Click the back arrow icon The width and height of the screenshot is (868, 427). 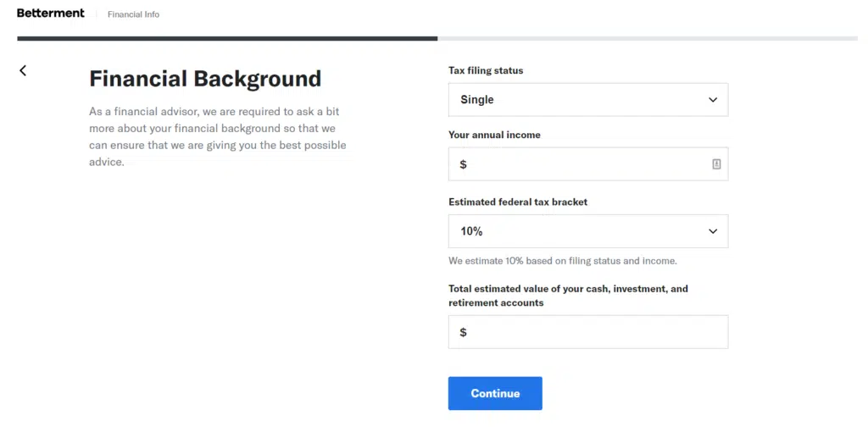point(23,70)
